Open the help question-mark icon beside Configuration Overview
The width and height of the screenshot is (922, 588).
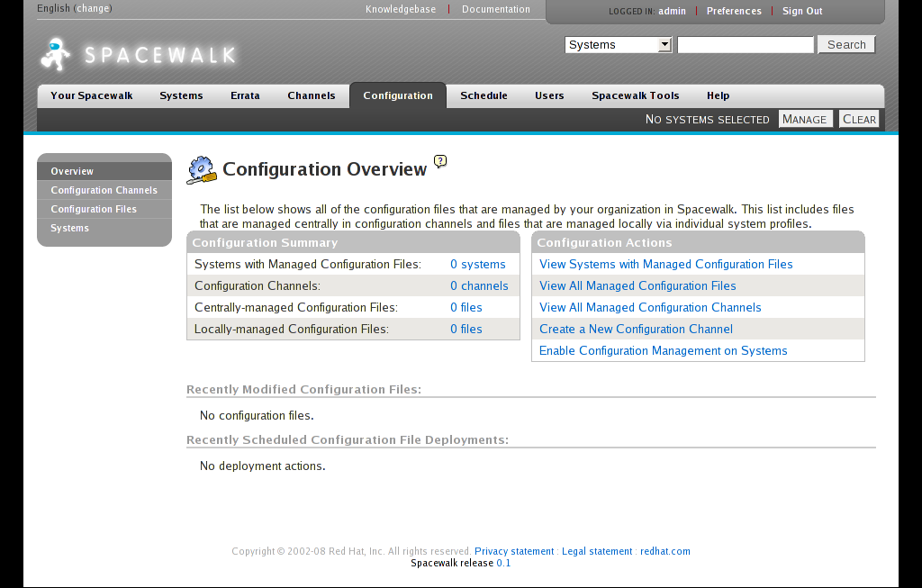(x=439, y=161)
